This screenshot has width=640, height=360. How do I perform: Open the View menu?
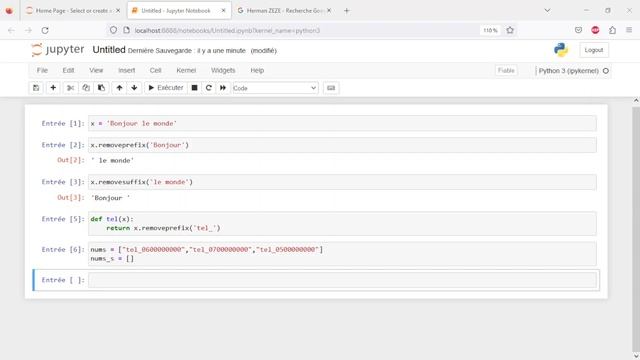tap(96, 70)
